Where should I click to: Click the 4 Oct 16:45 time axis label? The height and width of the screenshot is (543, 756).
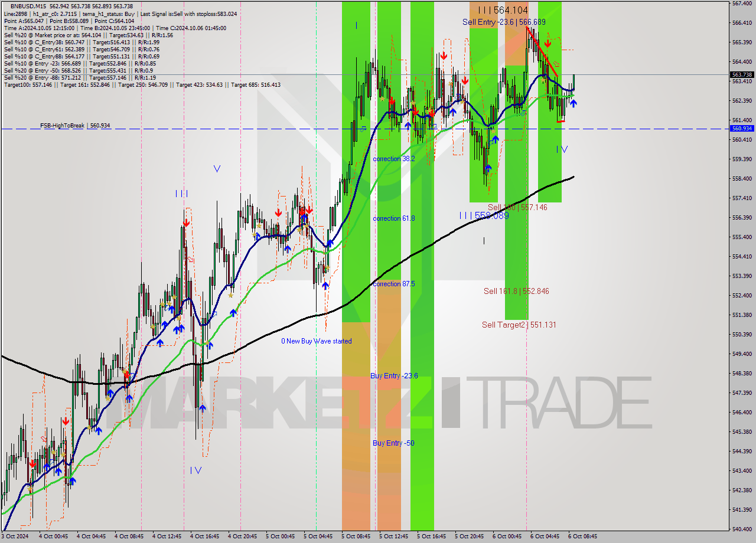click(x=204, y=537)
